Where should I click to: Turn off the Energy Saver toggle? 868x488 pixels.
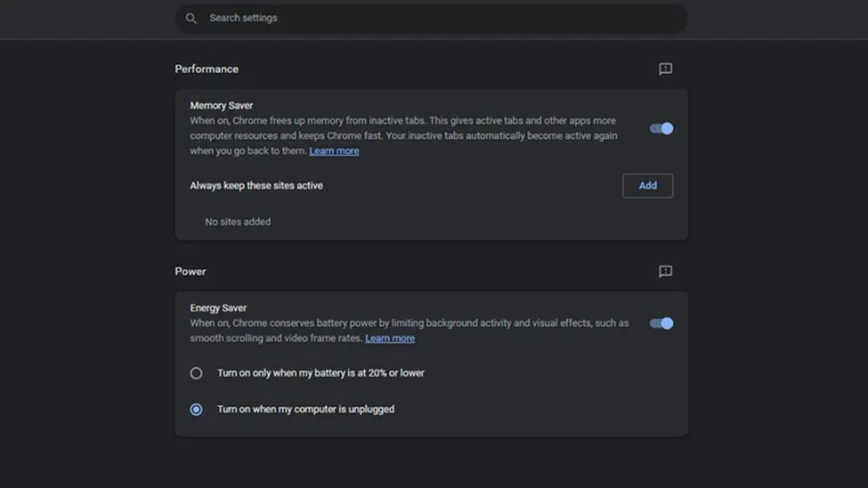661,323
